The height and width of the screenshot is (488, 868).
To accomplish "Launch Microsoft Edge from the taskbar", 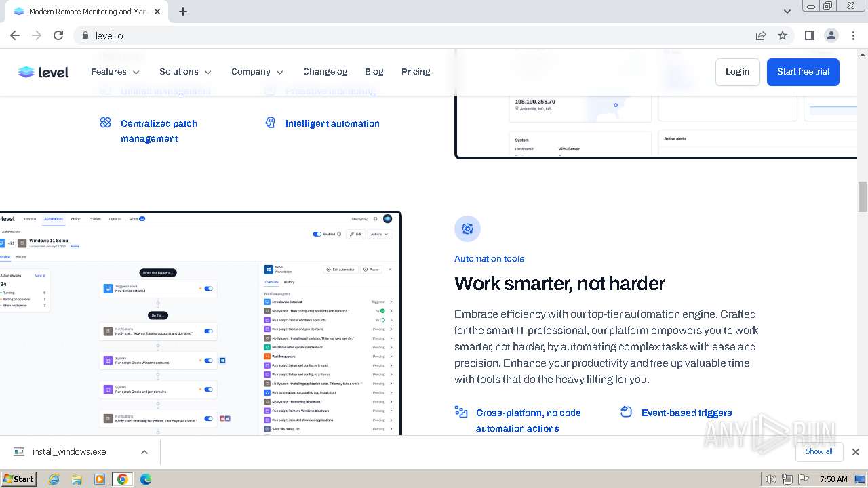I will click(146, 479).
